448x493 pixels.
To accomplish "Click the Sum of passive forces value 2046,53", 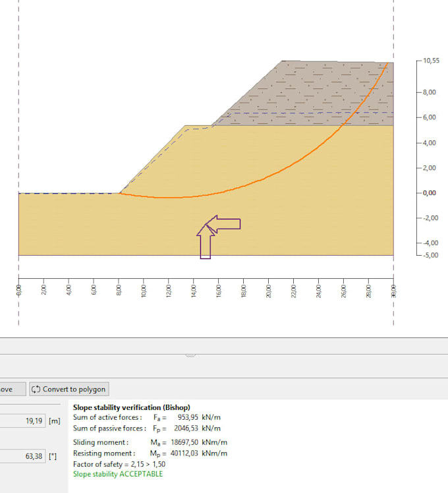I will [186, 428].
